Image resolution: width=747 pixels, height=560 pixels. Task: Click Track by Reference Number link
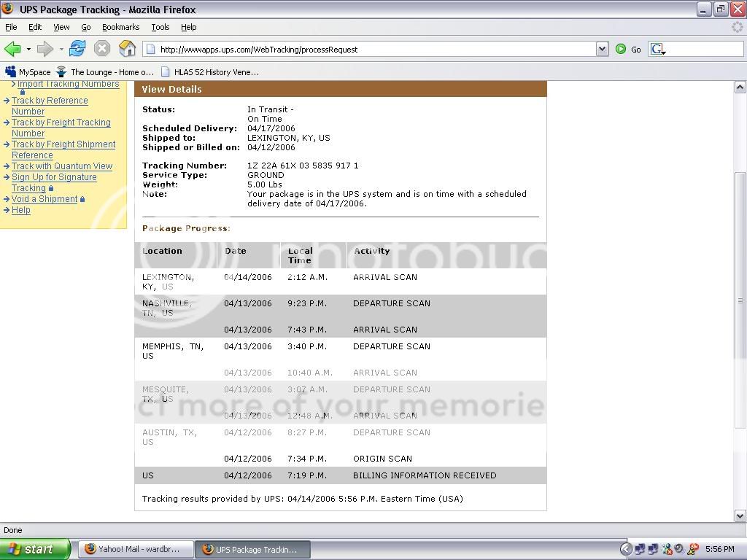tap(50, 106)
